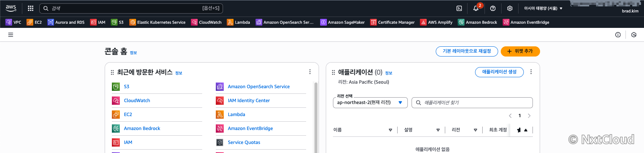Open the Amazon Bedrock link in recently visited
The width and height of the screenshot is (644, 153).
142,129
